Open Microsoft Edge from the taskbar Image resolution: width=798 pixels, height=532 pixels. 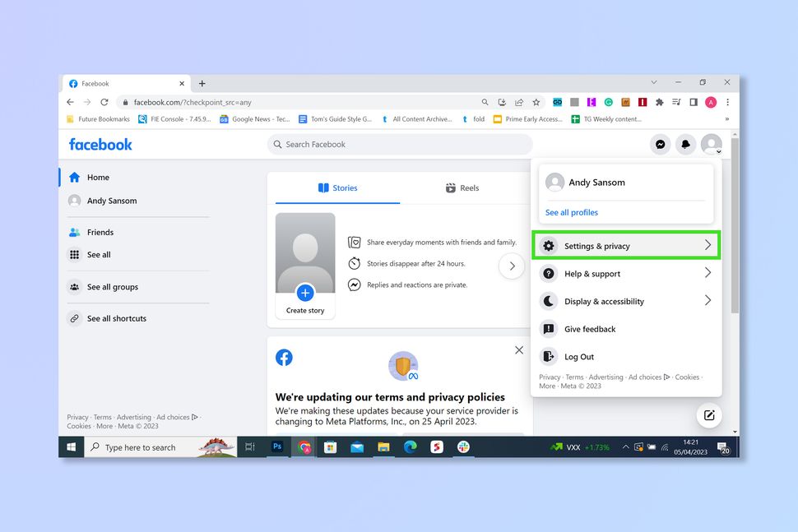coord(411,447)
